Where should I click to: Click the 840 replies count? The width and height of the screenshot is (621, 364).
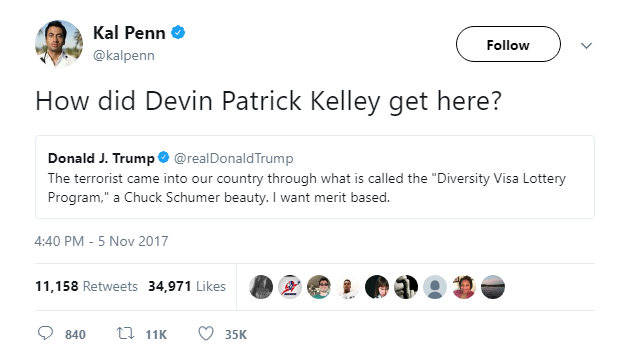click(75, 335)
